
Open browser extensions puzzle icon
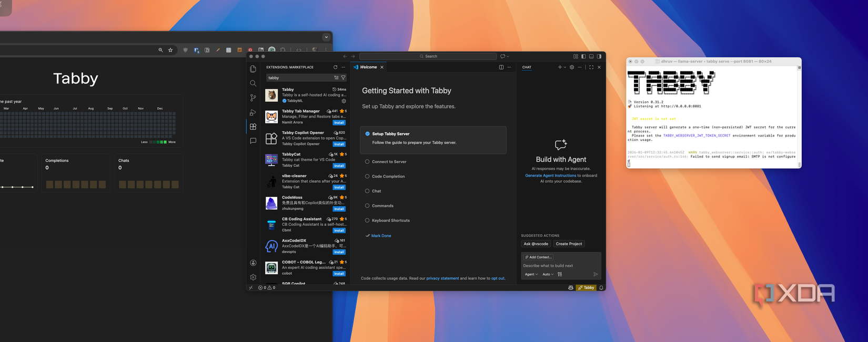tap(283, 50)
